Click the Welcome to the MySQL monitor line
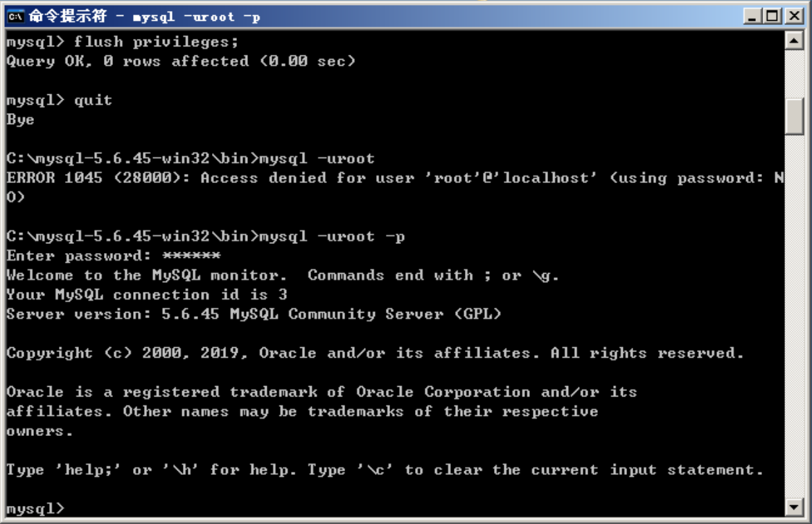 pyautogui.click(x=283, y=275)
